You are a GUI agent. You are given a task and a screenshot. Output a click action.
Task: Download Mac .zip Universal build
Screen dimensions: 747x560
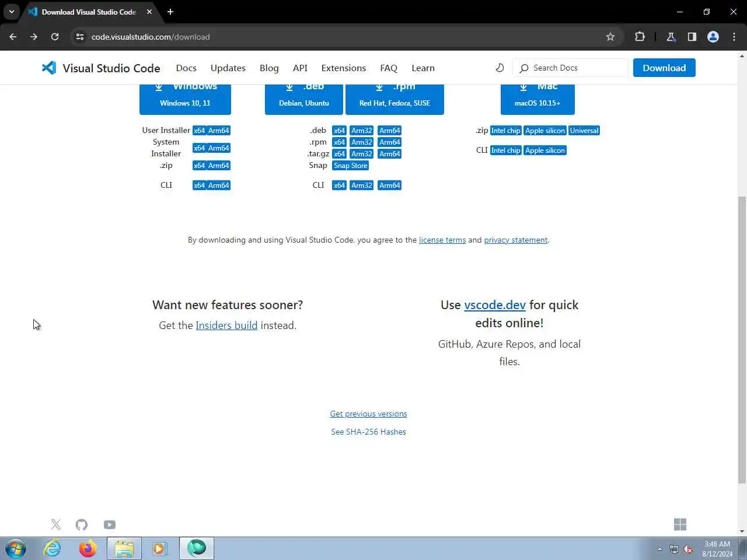584,131
